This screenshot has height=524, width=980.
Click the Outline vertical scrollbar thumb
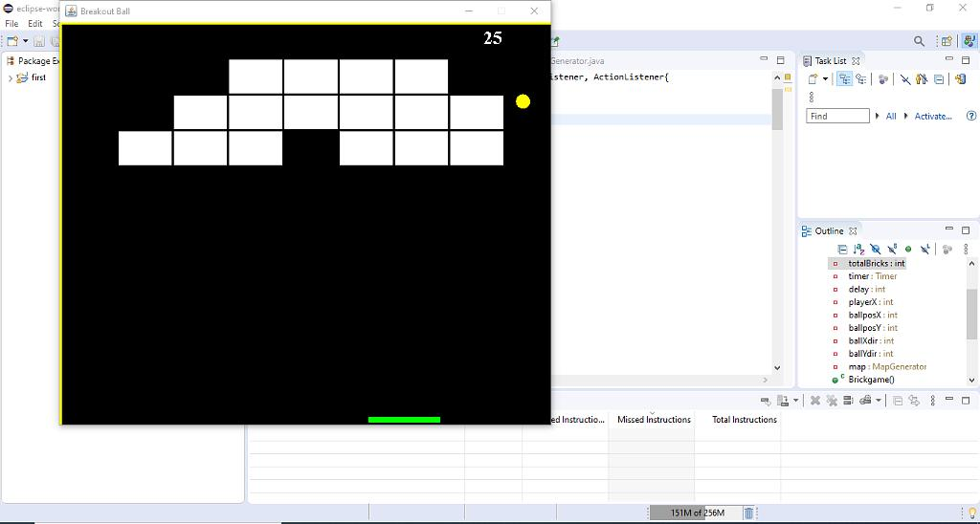click(x=972, y=315)
